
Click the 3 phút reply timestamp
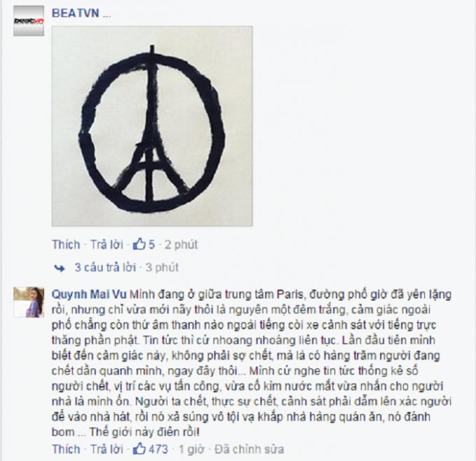pos(162,268)
